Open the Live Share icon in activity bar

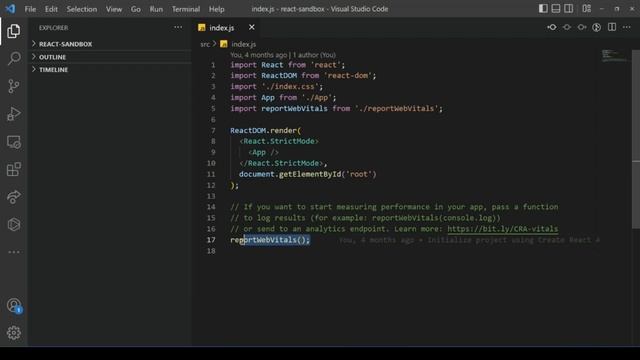13,197
